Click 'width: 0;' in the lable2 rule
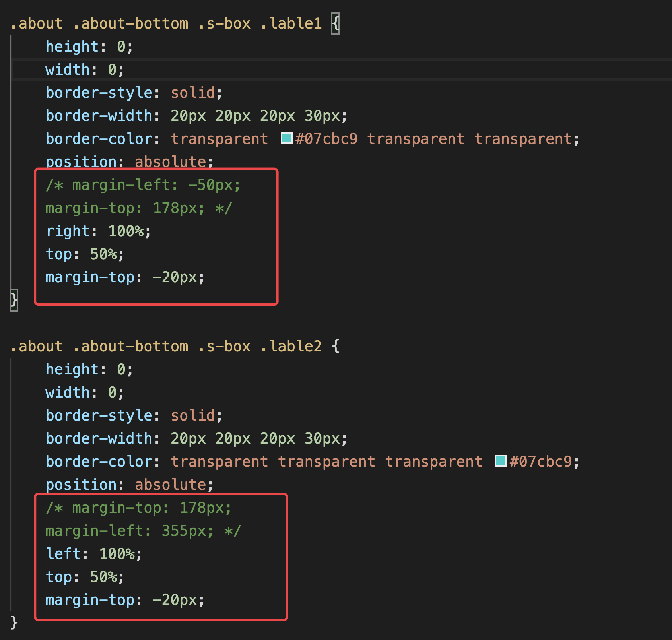Screen dimensions: 672x640 pos(85,392)
